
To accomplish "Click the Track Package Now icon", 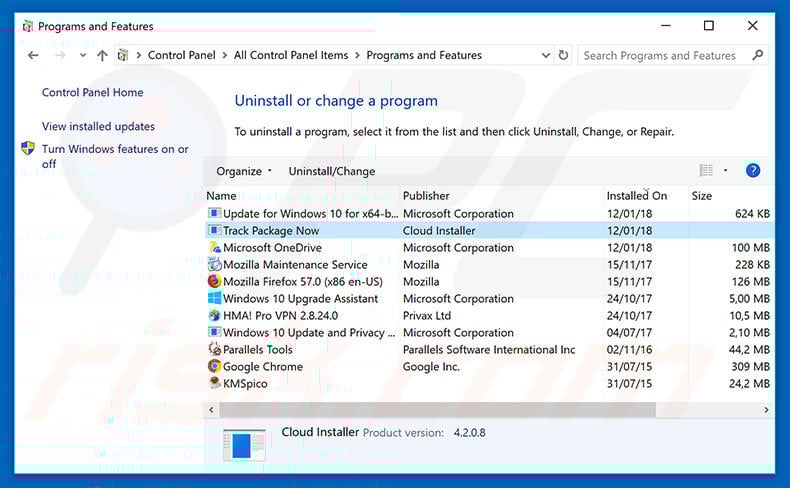I will pos(215,231).
